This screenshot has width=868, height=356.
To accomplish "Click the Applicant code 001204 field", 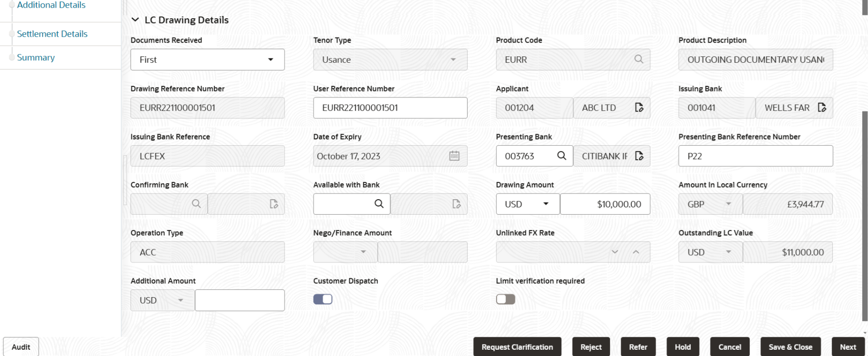I will [534, 108].
